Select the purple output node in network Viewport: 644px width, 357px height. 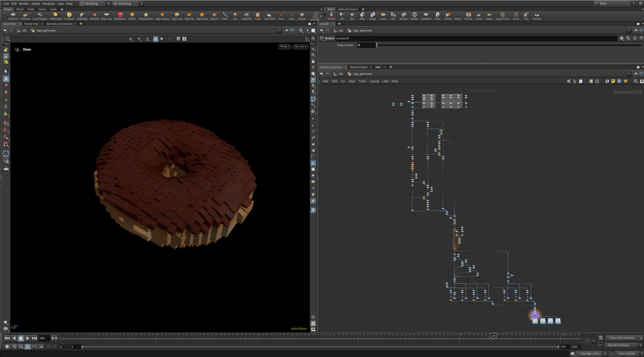(535, 315)
